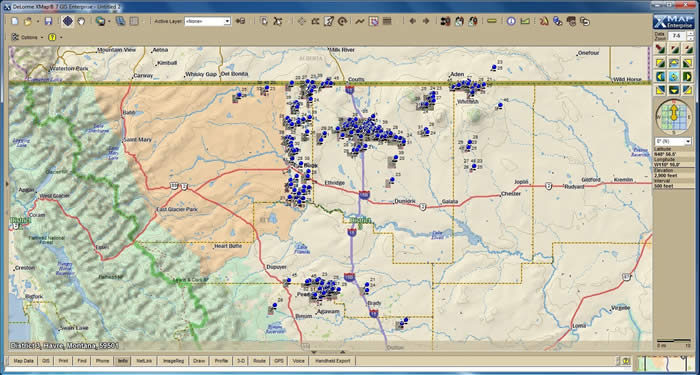Screen dimensions: 700x375
Task: Open the Draw tab
Action: [x=199, y=360]
